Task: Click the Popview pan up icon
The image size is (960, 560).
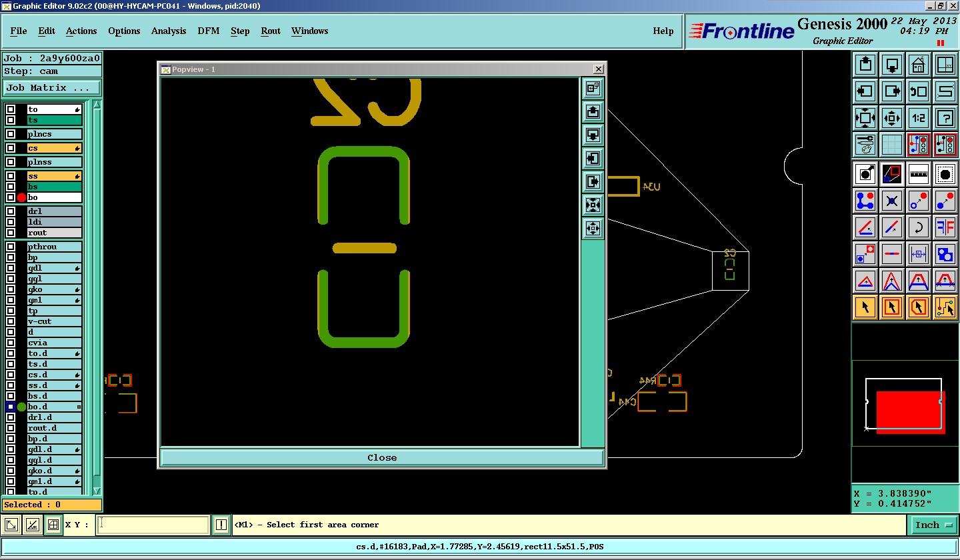Action: 593,112
